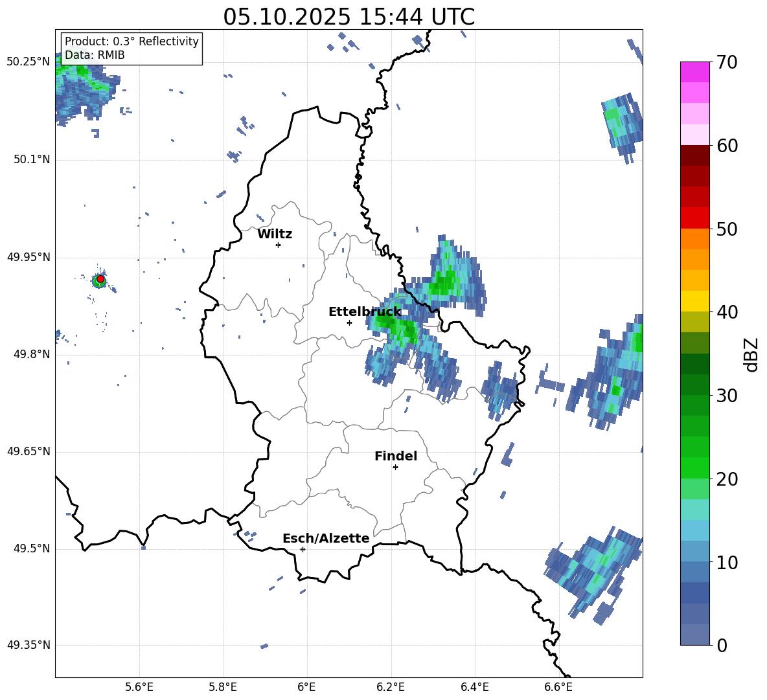Select the Wiltz city label
This screenshot has height=700, width=767.
click(275, 234)
